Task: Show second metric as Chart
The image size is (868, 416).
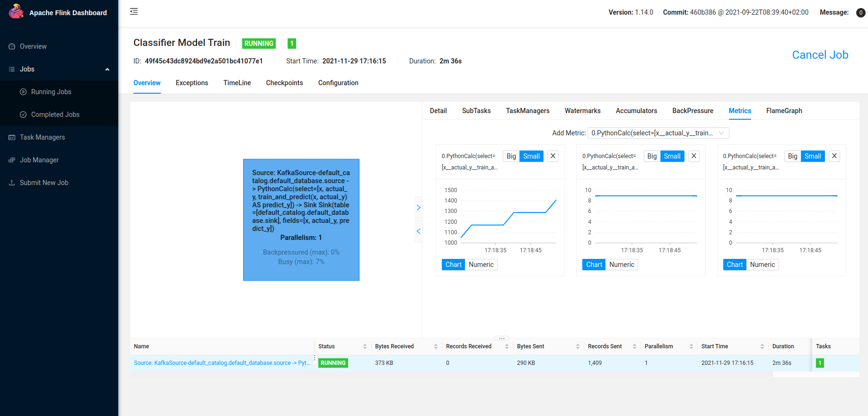Action: pos(594,265)
